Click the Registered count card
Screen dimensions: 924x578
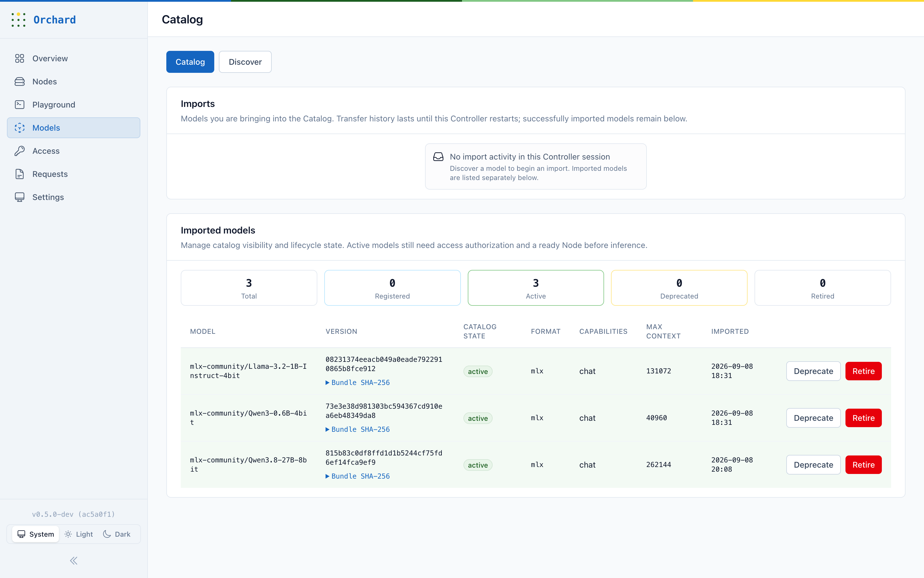pos(392,288)
